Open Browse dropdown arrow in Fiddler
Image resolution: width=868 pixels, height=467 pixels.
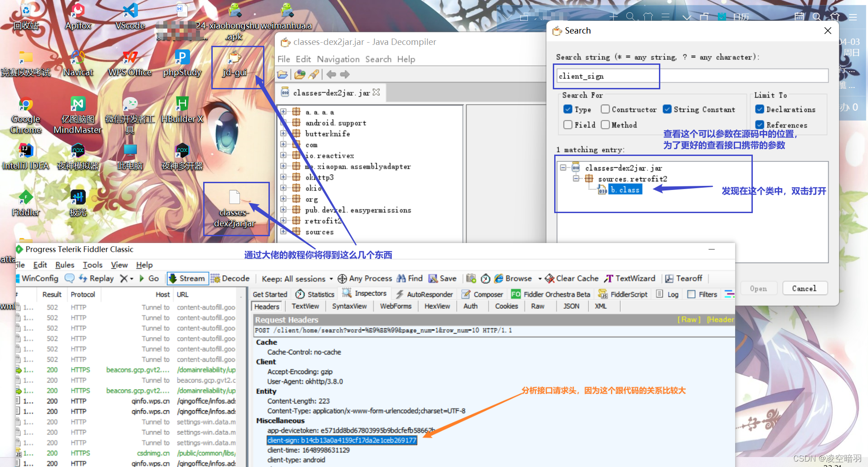[x=540, y=279]
